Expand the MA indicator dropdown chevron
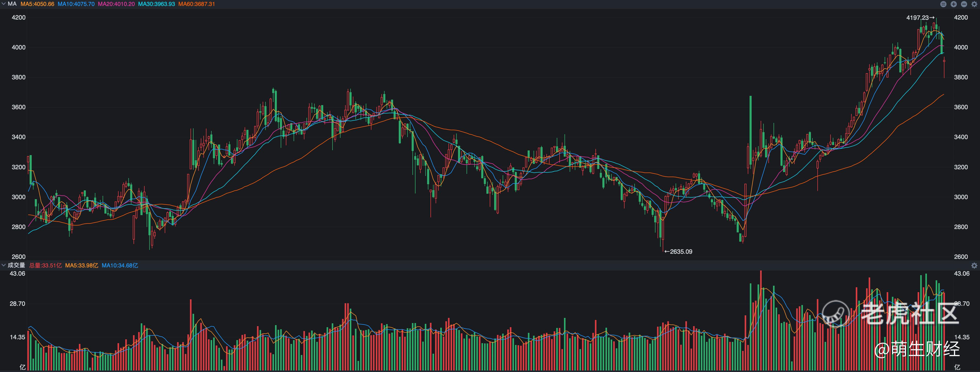980x372 pixels. pyautogui.click(x=3, y=4)
